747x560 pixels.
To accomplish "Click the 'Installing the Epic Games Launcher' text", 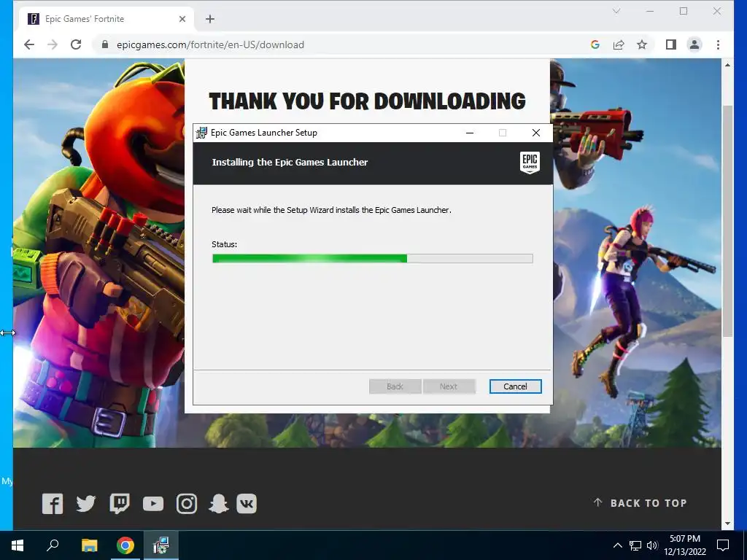I will click(290, 163).
